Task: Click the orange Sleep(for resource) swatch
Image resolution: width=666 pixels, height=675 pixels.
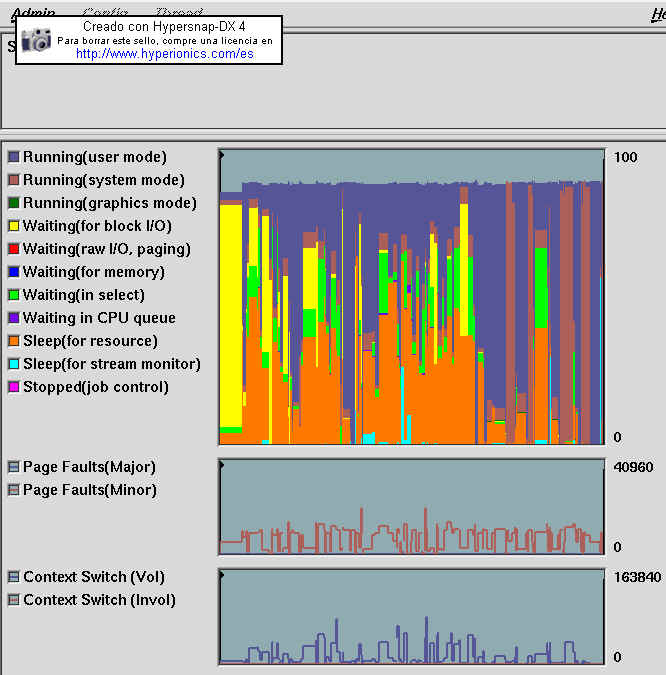Action: (x=14, y=341)
